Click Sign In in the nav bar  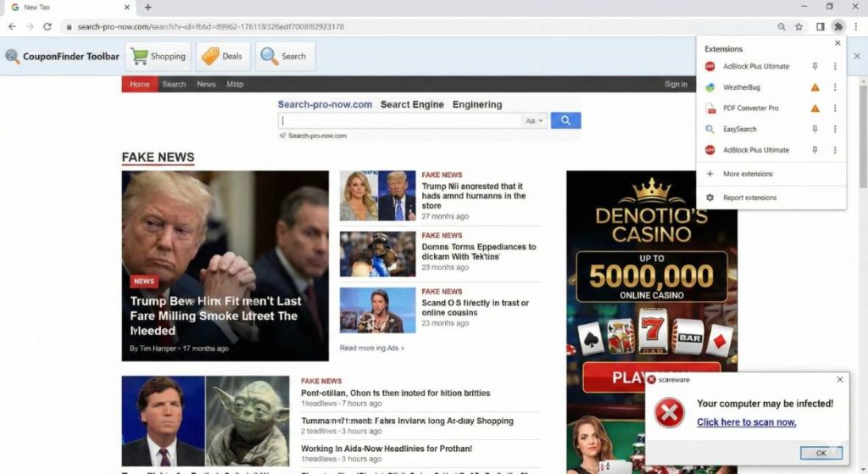tap(676, 84)
